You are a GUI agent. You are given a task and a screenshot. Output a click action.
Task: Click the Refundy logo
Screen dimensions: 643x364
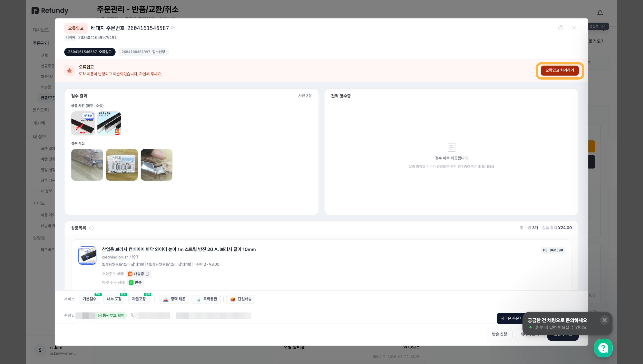coord(50,11)
